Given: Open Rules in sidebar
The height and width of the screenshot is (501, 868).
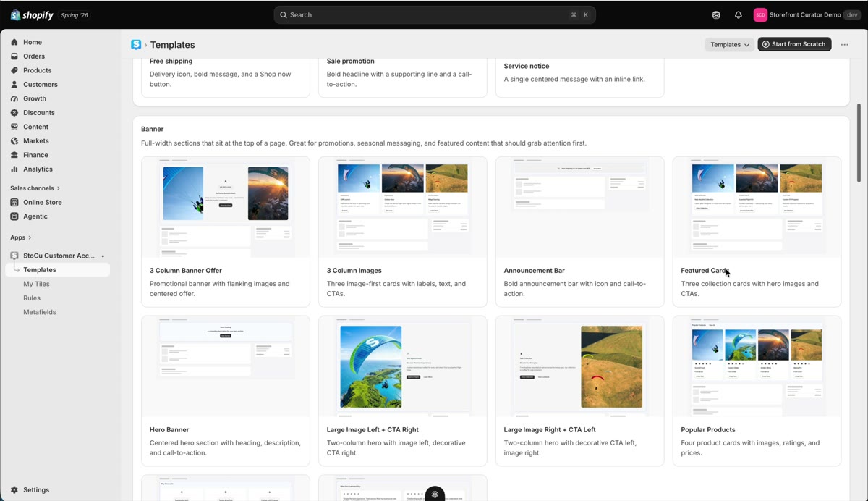Looking at the screenshot, I should click(32, 298).
